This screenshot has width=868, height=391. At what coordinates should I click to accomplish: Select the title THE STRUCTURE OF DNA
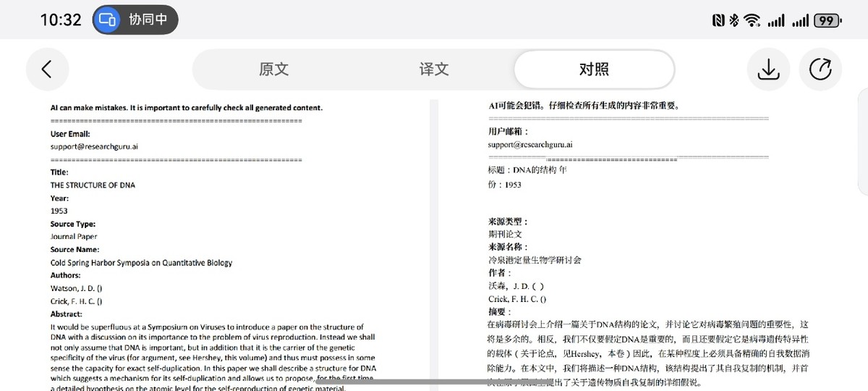(93, 185)
